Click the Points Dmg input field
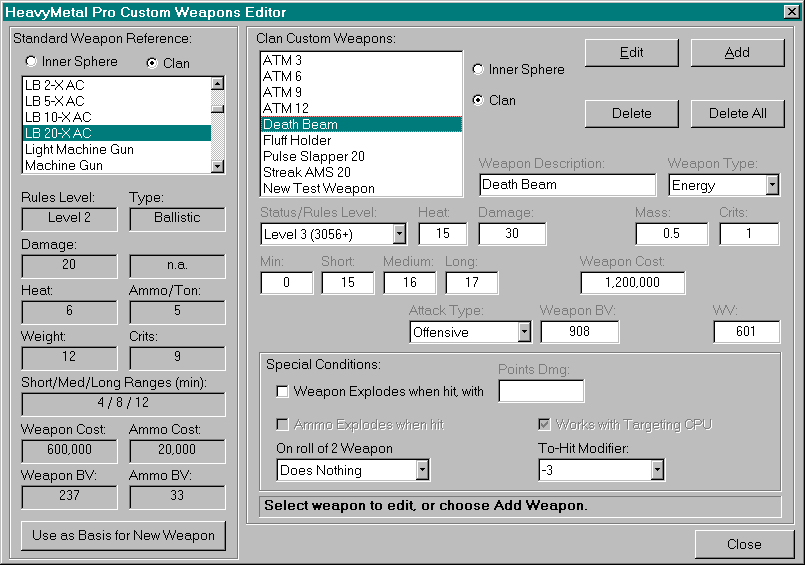 tap(541, 391)
